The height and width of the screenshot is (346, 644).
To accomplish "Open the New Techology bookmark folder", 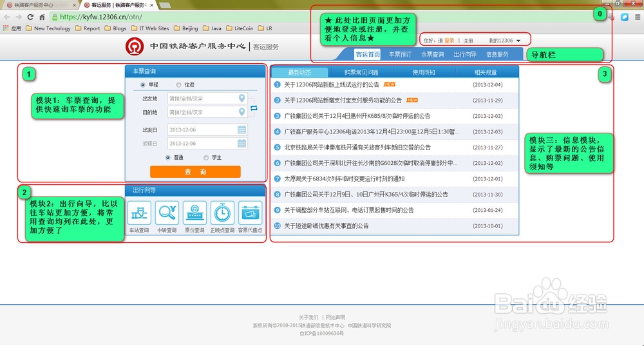I will click(48, 28).
